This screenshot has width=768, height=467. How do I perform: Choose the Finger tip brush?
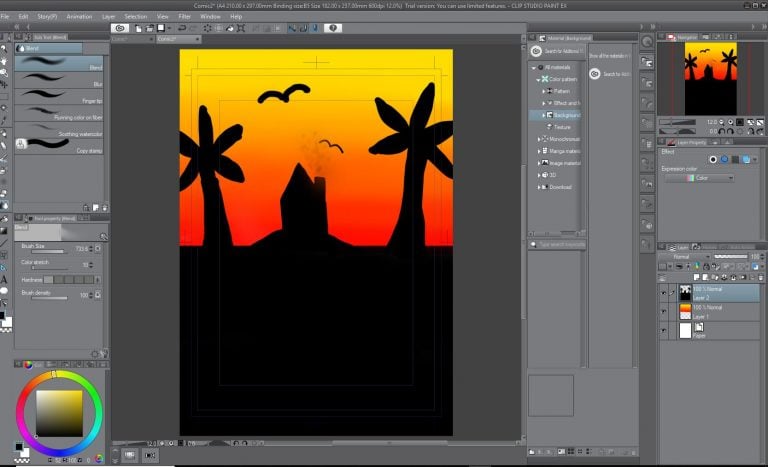[x=58, y=96]
